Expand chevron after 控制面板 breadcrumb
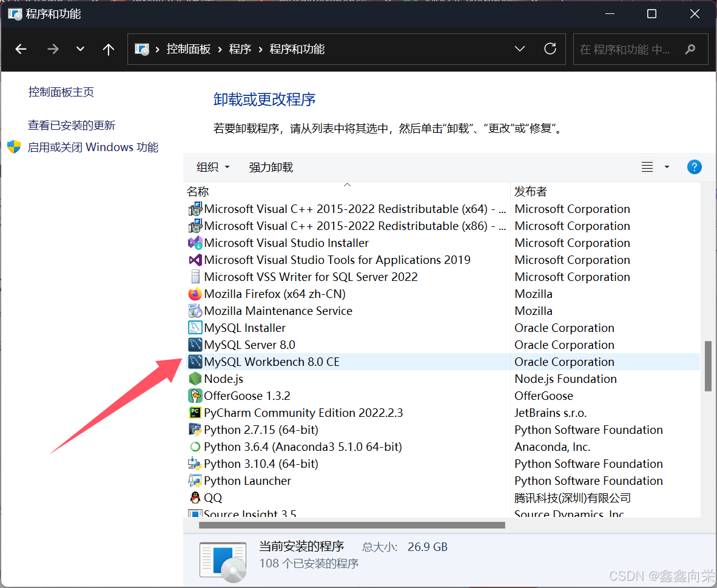The width and height of the screenshot is (717, 588). [220, 49]
